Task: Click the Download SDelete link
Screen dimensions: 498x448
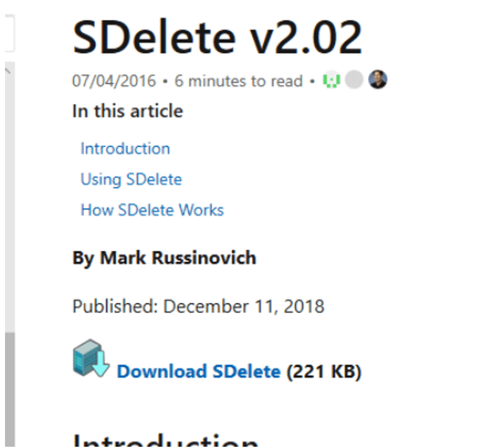Action: click(x=198, y=372)
